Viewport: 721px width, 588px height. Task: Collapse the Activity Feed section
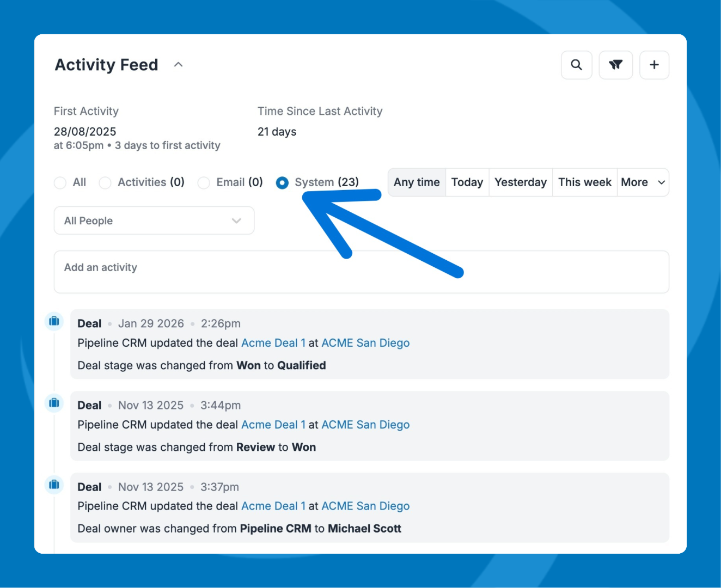[x=178, y=65]
